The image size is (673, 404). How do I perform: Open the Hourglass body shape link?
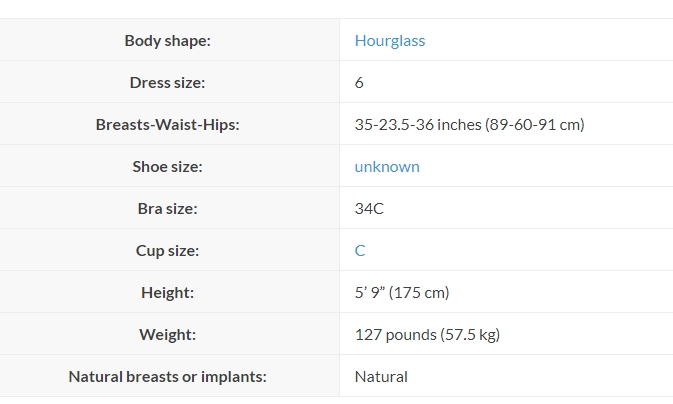coord(390,41)
